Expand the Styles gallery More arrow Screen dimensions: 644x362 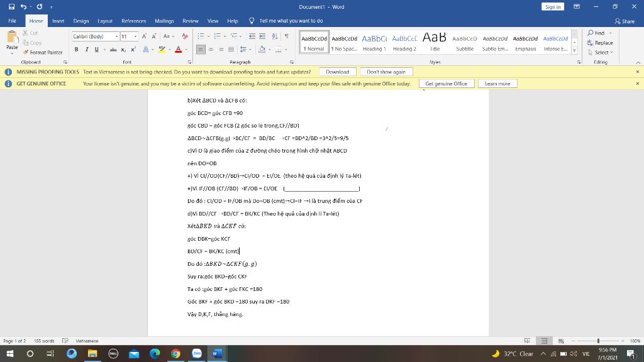[x=575, y=51]
